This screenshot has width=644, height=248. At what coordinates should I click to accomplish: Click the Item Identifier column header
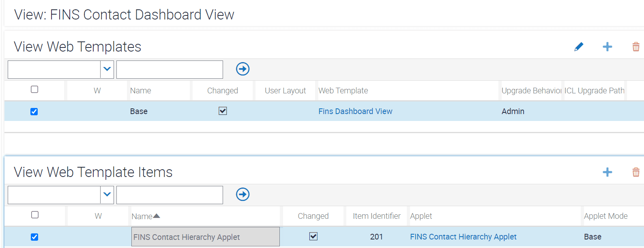point(377,216)
